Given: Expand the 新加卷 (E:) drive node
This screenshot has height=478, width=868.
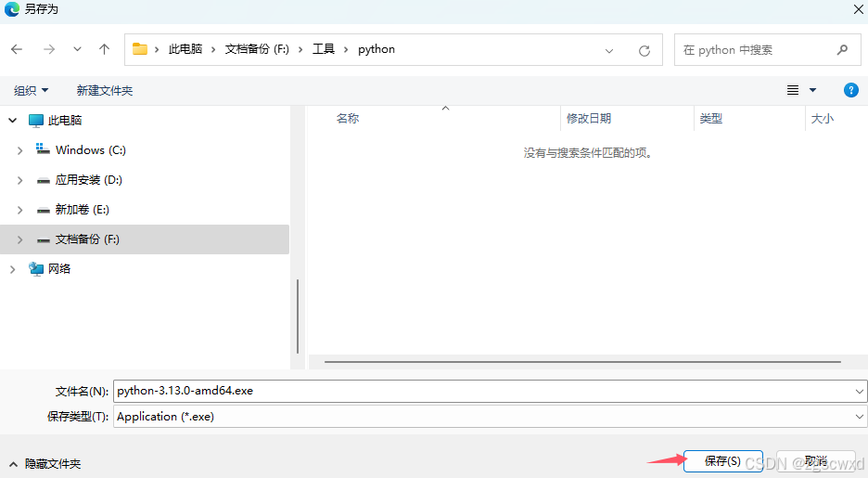Looking at the screenshot, I should tap(19, 210).
